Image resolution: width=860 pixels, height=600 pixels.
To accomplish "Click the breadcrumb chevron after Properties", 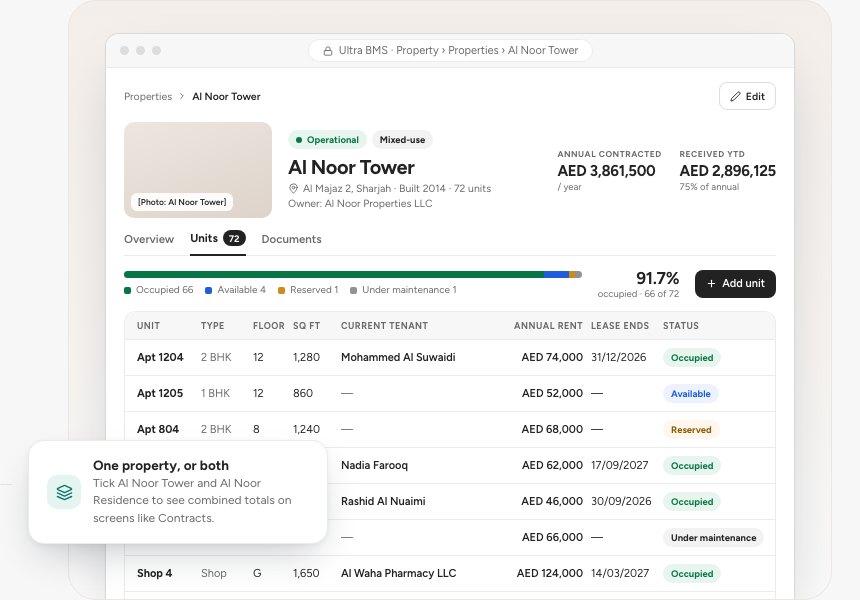I will point(182,97).
